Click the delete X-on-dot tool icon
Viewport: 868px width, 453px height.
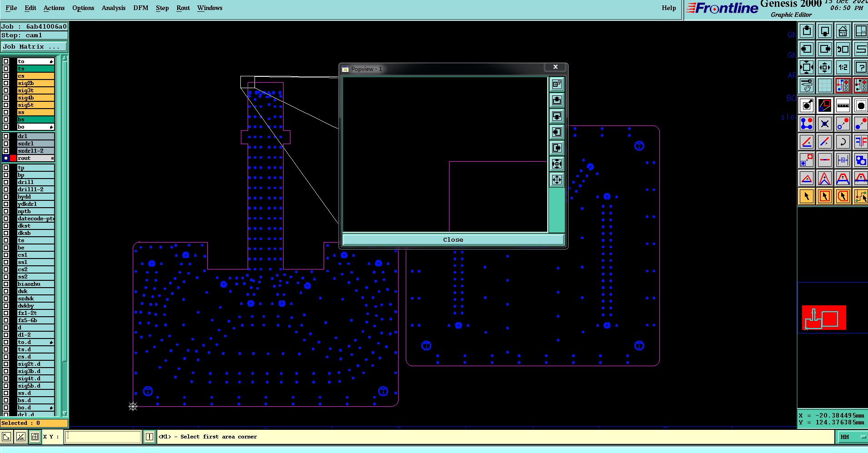pyautogui.click(x=825, y=124)
